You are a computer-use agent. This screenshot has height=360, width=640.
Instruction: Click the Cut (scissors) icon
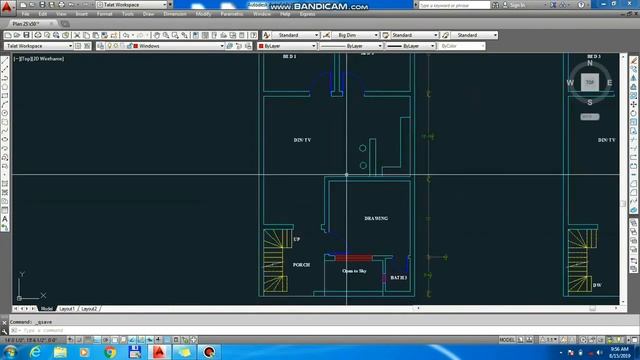[77, 36]
